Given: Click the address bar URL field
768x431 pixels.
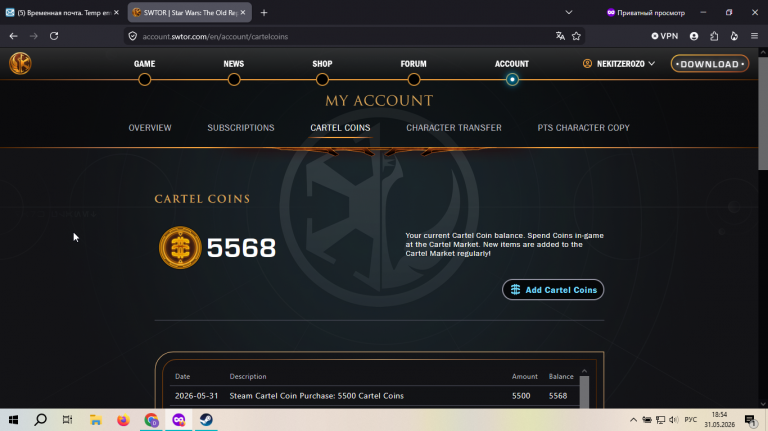Looking at the screenshot, I should [x=343, y=36].
